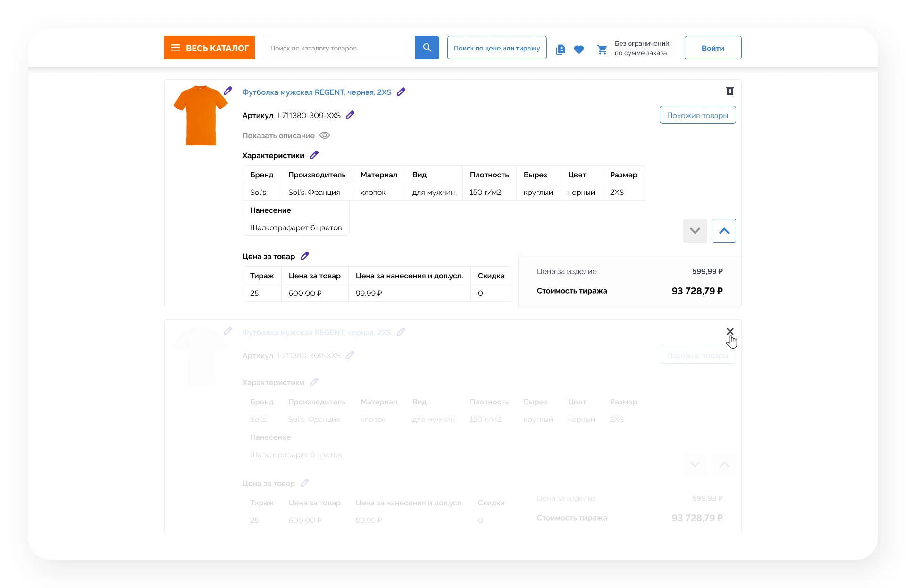Move first item down with chevron

pos(695,231)
